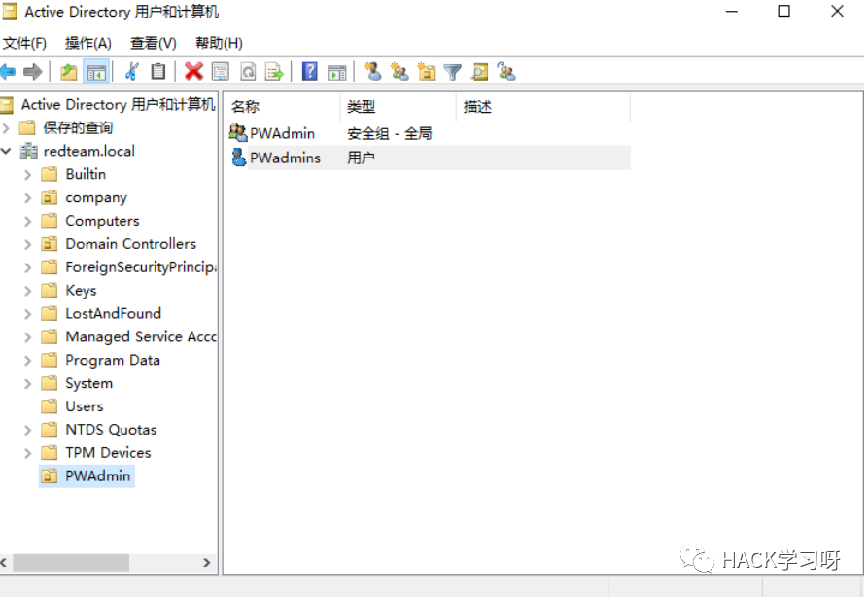Sort by the 描述 column header
Screen dimensions: 868x598
coord(543,107)
